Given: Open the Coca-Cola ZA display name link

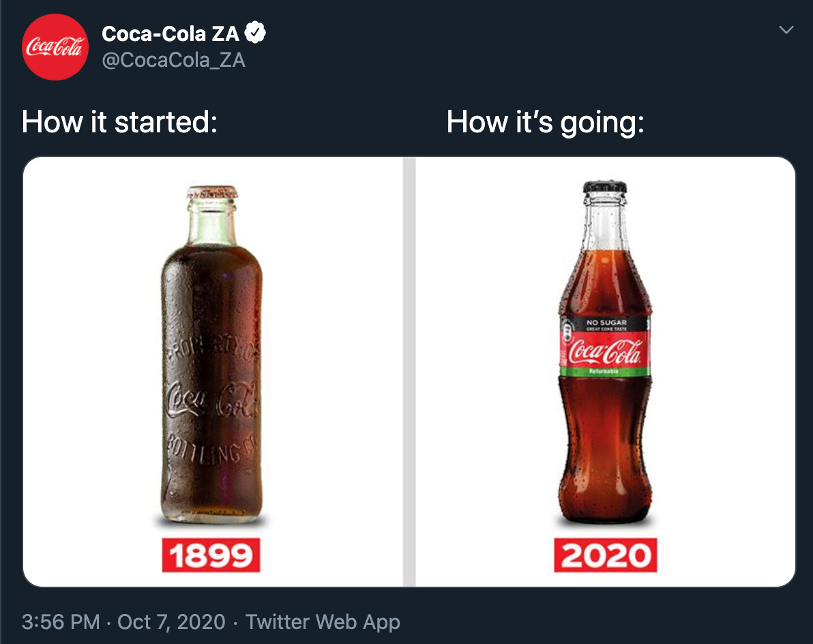Looking at the screenshot, I should pos(170,33).
